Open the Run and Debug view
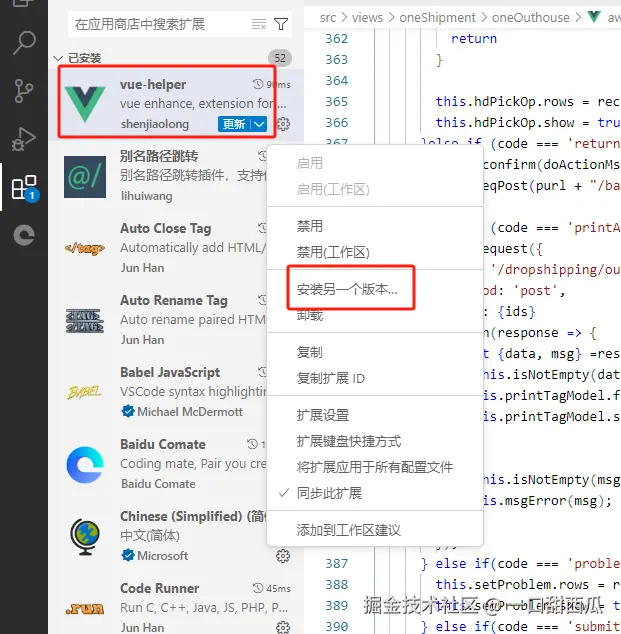Viewport: 621px width, 634px height. (x=24, y=139)
